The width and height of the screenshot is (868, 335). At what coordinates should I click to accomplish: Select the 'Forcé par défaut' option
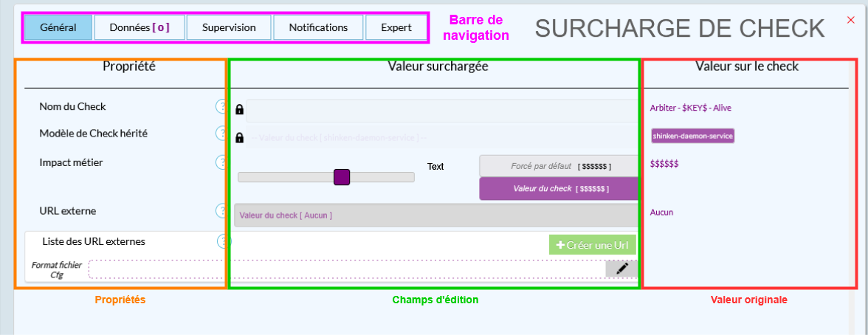pyautogui.click(x=558, y=166)
